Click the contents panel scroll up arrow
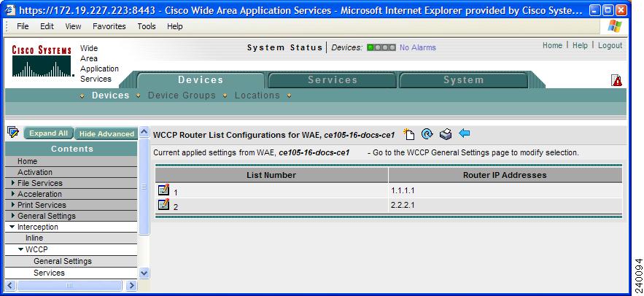 coord(144,132)
